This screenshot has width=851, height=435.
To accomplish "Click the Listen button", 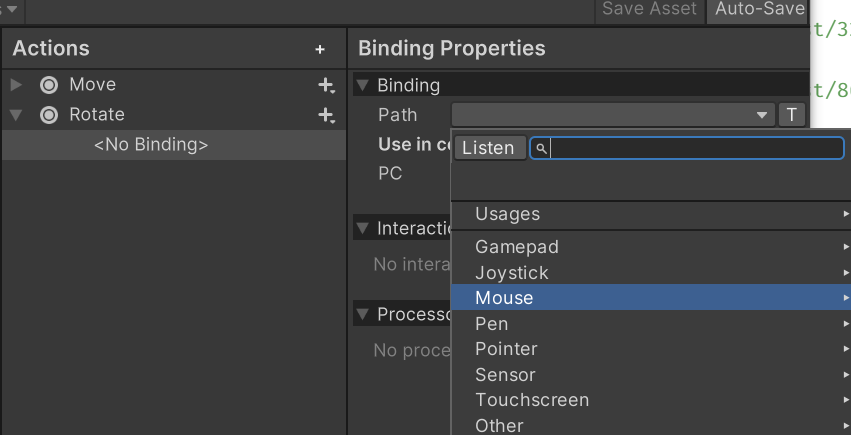I will (490, 149).
